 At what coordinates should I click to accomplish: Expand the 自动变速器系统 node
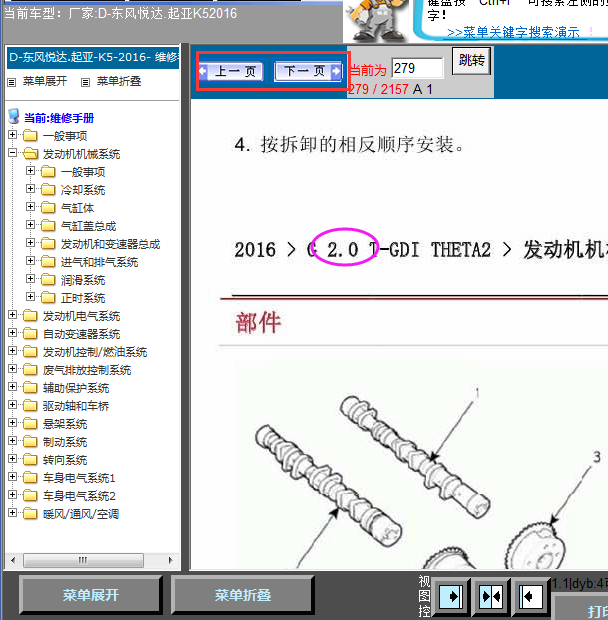click(13, 333)
